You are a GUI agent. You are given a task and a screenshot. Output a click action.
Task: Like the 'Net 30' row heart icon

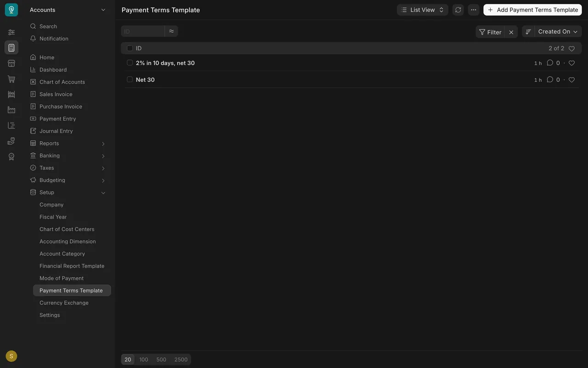[x=571, y=80]
